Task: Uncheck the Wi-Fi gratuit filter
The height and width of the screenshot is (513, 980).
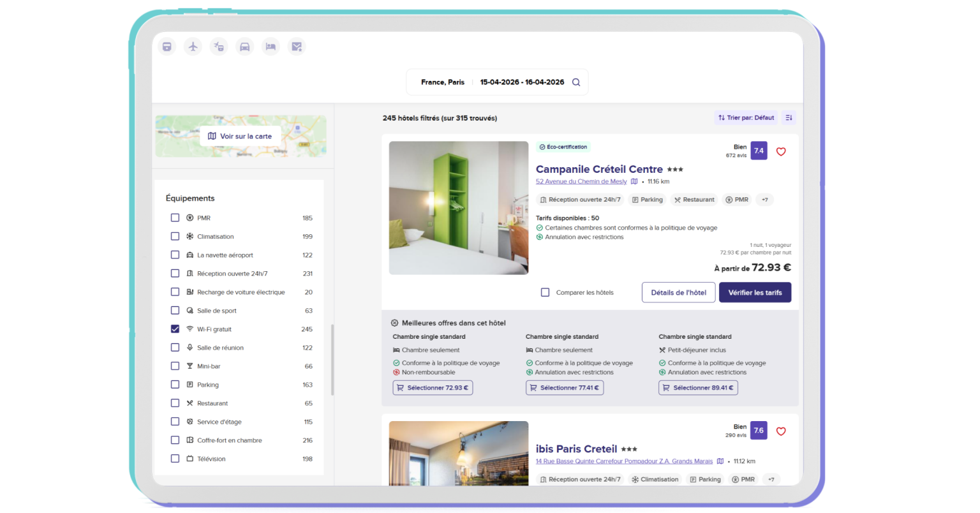Action: point(175,329)
